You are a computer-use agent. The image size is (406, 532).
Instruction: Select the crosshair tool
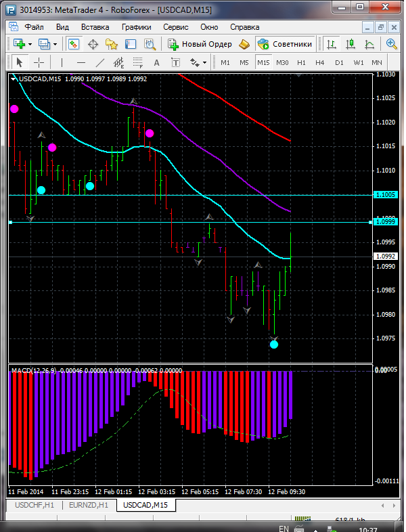click(x=39, y=62)
